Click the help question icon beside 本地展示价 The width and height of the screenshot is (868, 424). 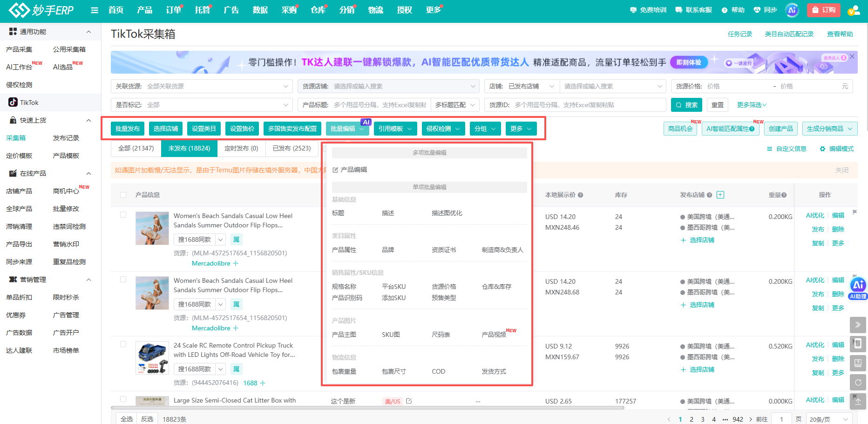[x=581, y=195]
